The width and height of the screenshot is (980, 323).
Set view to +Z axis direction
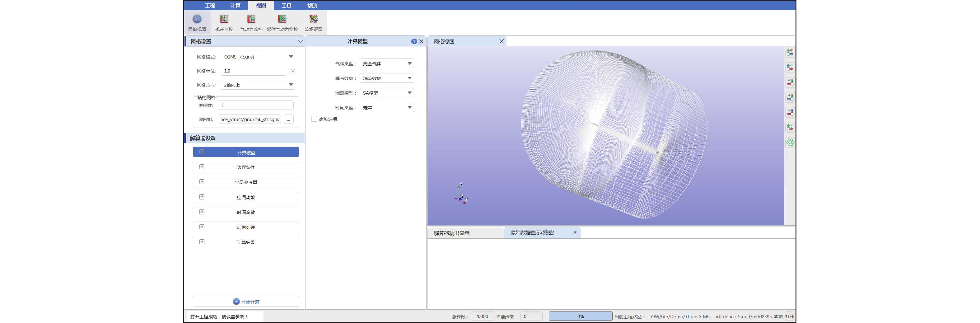point(790,82)
